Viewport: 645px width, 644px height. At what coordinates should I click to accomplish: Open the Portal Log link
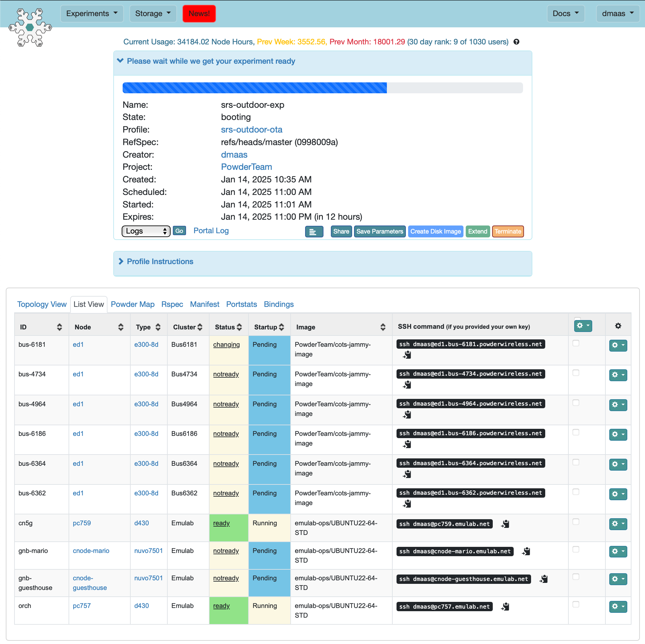[x=211, y=231]
